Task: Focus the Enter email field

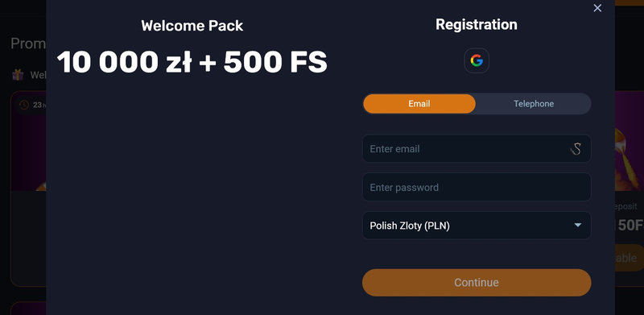Action: click(x=477, y=148)
